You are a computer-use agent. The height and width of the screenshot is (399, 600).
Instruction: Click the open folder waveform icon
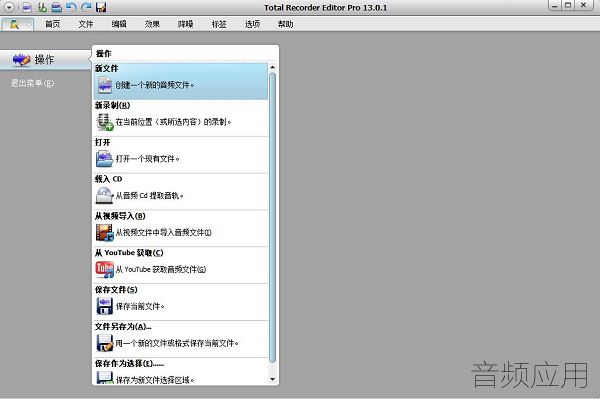tap(104, 159)
